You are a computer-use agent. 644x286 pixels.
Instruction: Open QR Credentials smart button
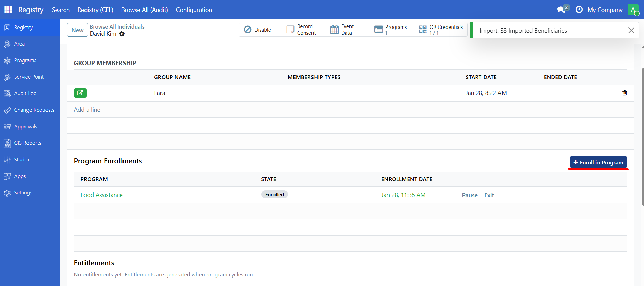point(441,30)
